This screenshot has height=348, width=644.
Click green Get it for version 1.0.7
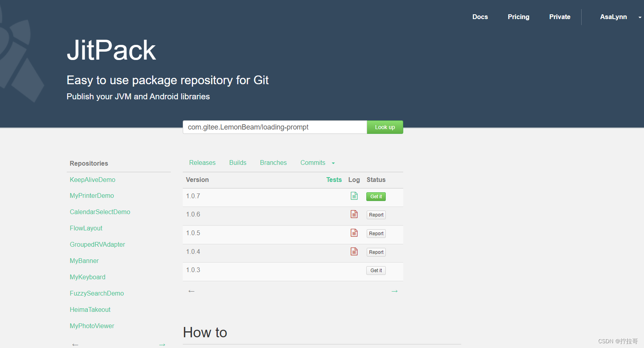click(x=376, y=197)
